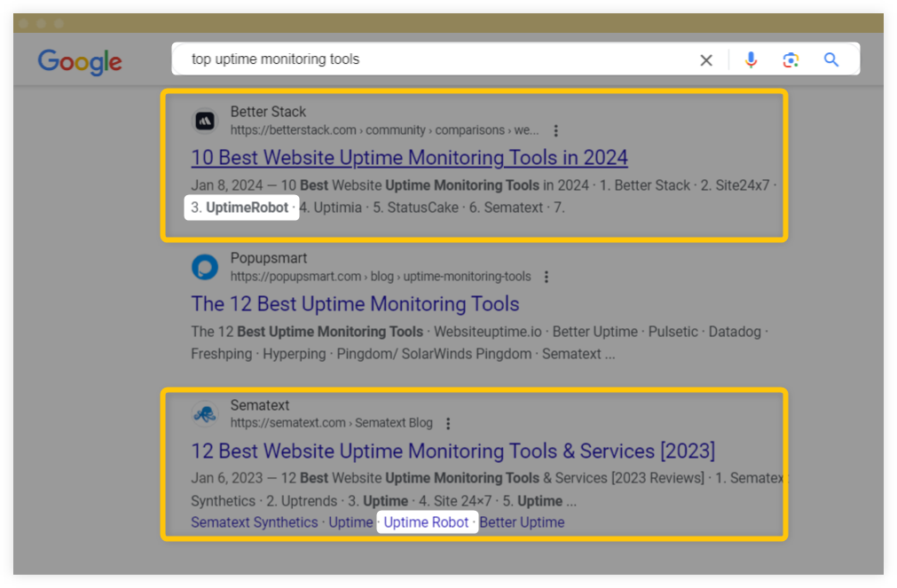Click the search magnifier icon
This screenshot has width=897, height=588.
point(830,59)
